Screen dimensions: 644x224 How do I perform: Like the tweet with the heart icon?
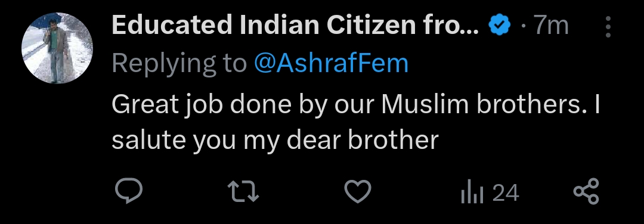[x=357, y=192]
